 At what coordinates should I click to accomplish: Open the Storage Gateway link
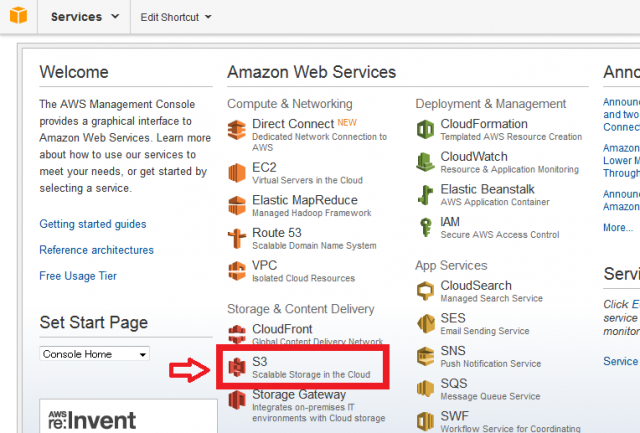point(299,394)
